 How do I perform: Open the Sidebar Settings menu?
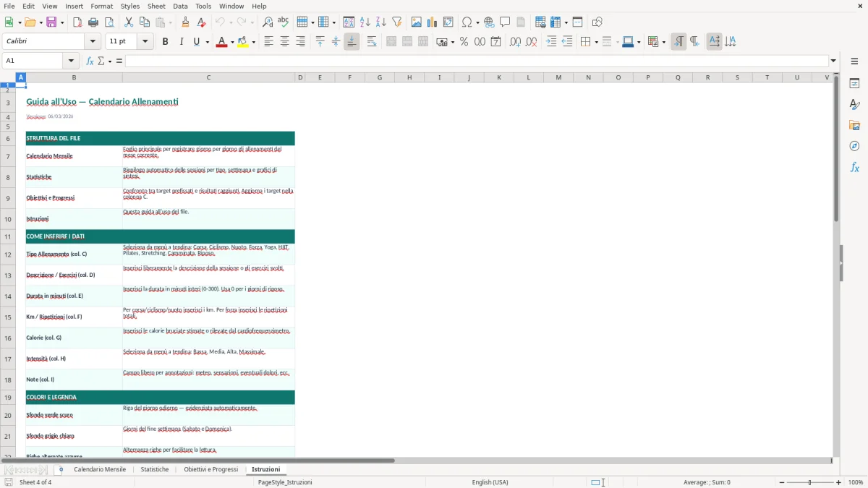(854, 61)
